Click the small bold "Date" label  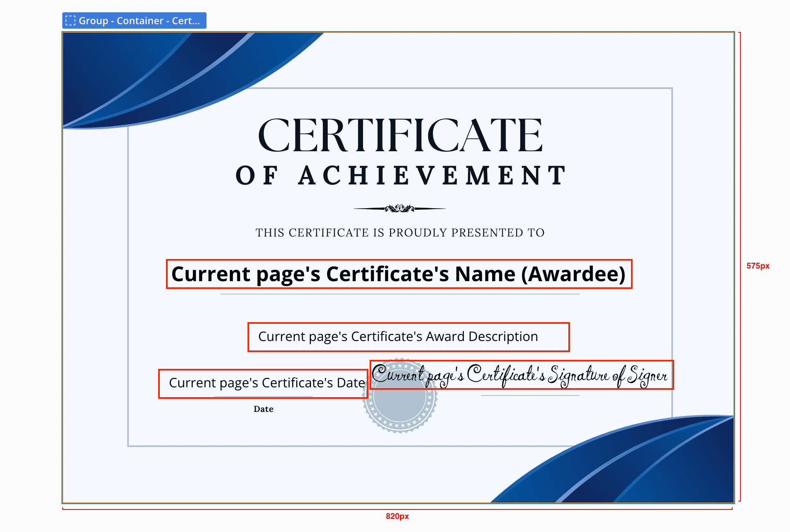click(x=263, y=409)
